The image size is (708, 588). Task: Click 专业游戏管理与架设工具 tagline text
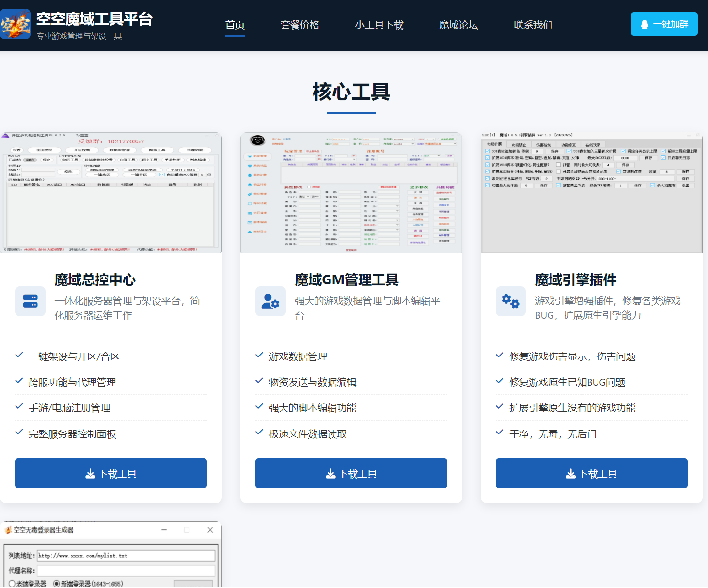click(79, 36)
